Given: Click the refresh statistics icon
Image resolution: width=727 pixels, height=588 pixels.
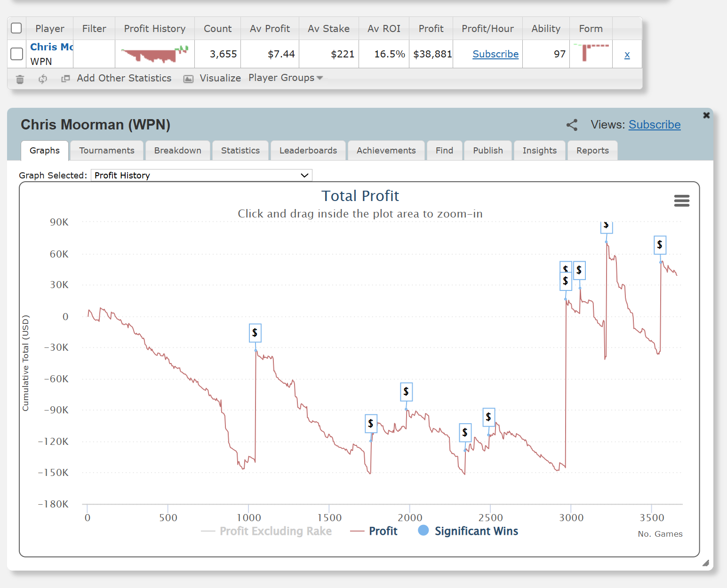Looking at the screenshot, I should 43,79.
